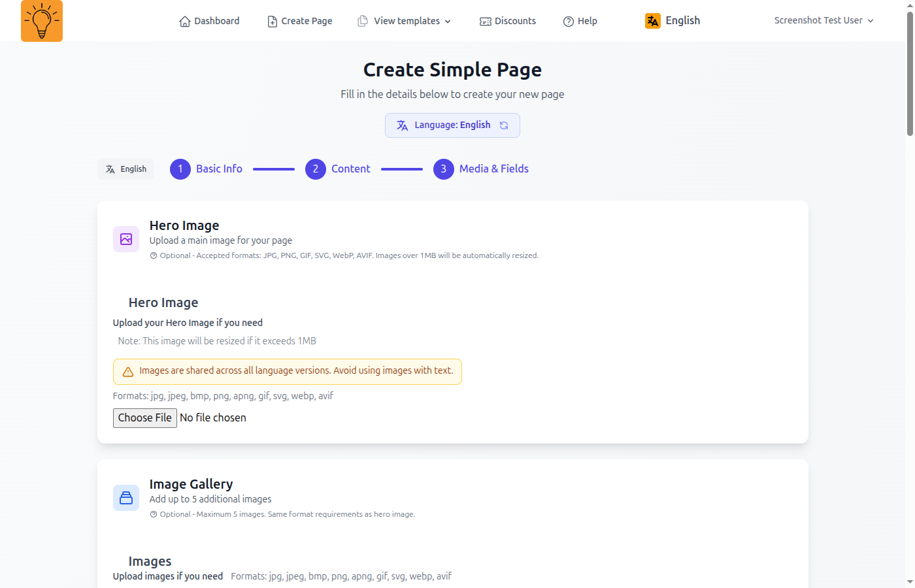The height and width of the screenshot is (588, 915).
Task: Click the Create Simple Page heading
Action: click(452, 70)
